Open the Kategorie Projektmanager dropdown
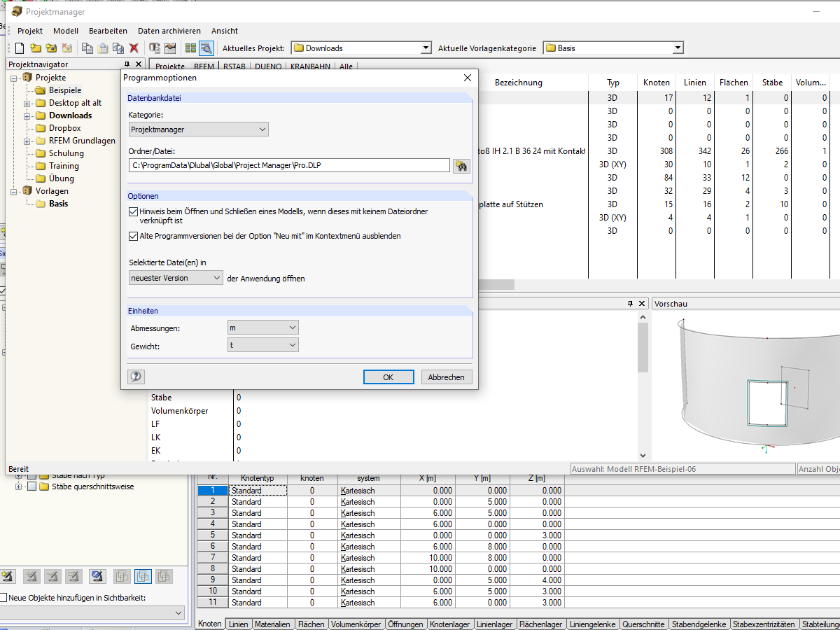Image resolution: width=840 pixels, height=630 pixels. pyautogui.click(x=199, y=129)
